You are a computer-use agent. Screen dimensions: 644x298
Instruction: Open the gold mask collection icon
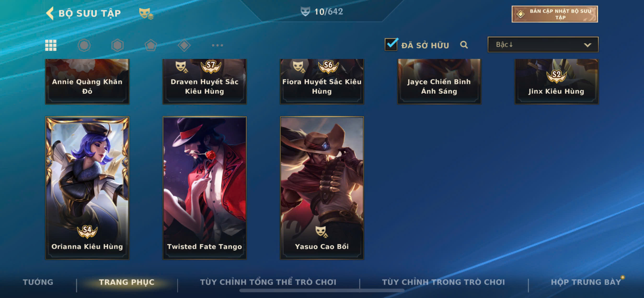coord(146,13)
